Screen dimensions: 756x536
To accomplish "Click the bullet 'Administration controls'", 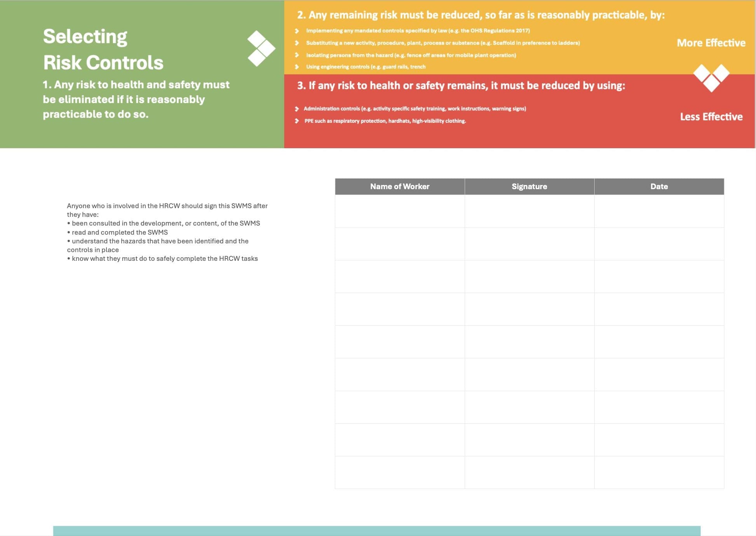I will click(x=415, y=109).
